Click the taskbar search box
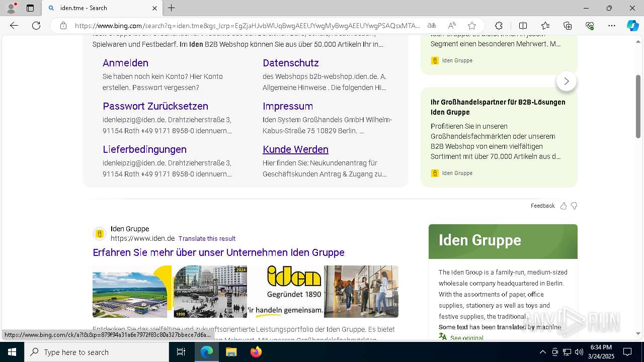The width and height of the screenshot is (644, 362). coord(97,352)
